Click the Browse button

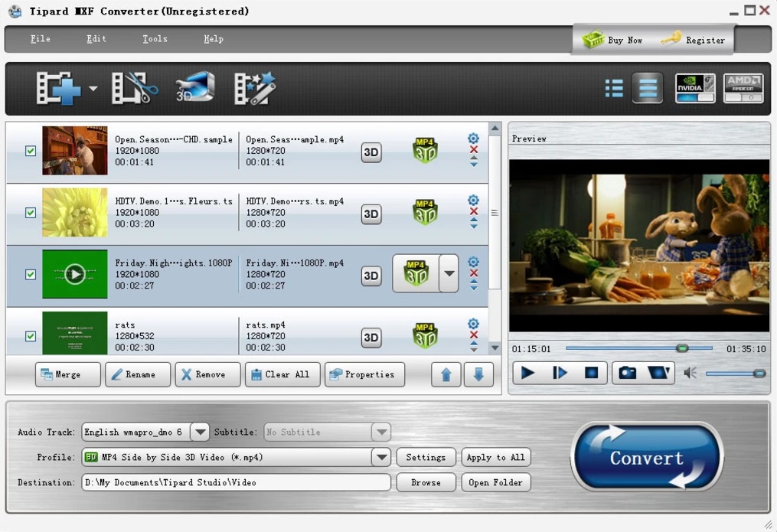[x=426, y=482]
